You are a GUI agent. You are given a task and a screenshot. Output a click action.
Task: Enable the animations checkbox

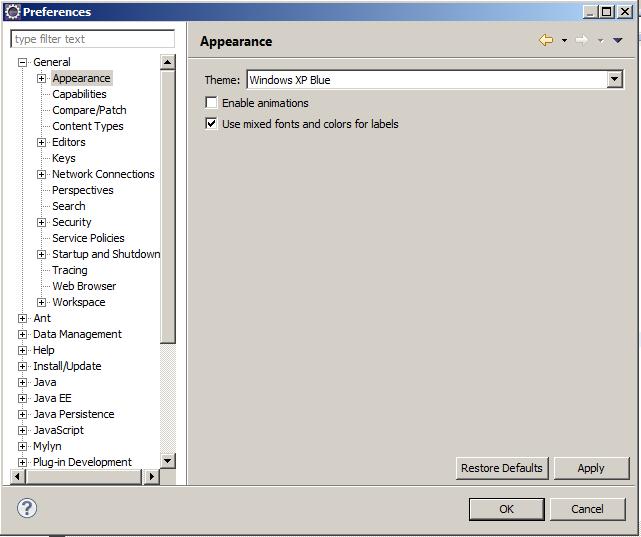pos(211,103)
